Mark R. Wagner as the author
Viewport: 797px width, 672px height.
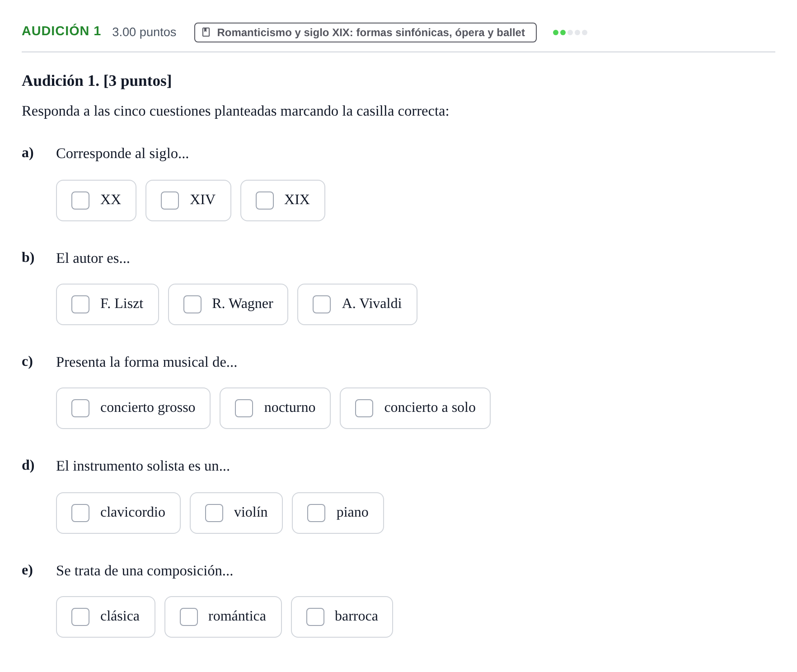click(x=192, y=304)
